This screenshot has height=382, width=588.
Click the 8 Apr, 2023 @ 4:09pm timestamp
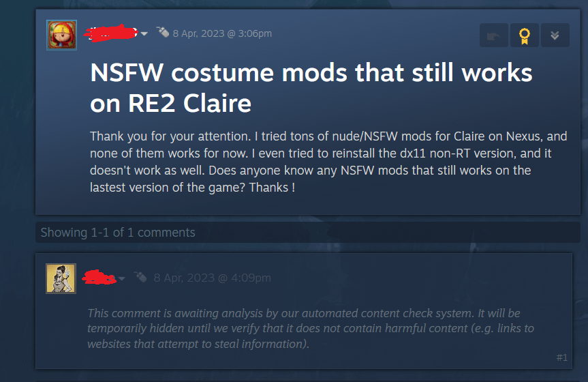click(x=213, y=278)
